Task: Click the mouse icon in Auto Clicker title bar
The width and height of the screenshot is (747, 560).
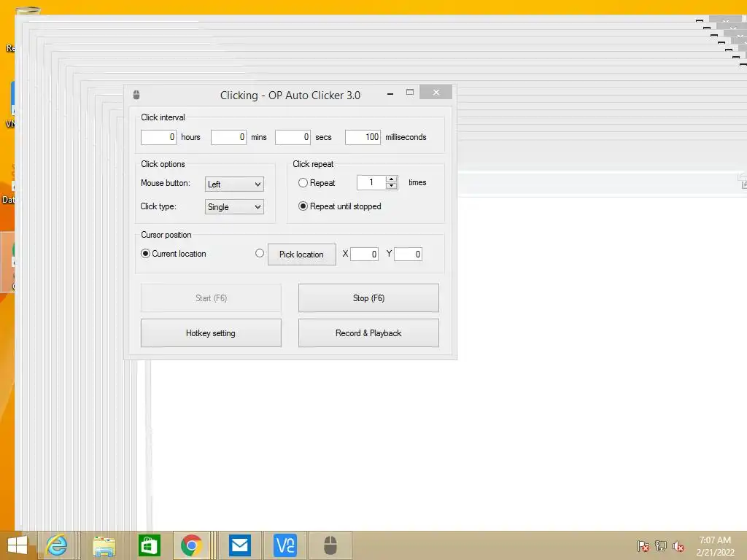Action: coord(136,95)
